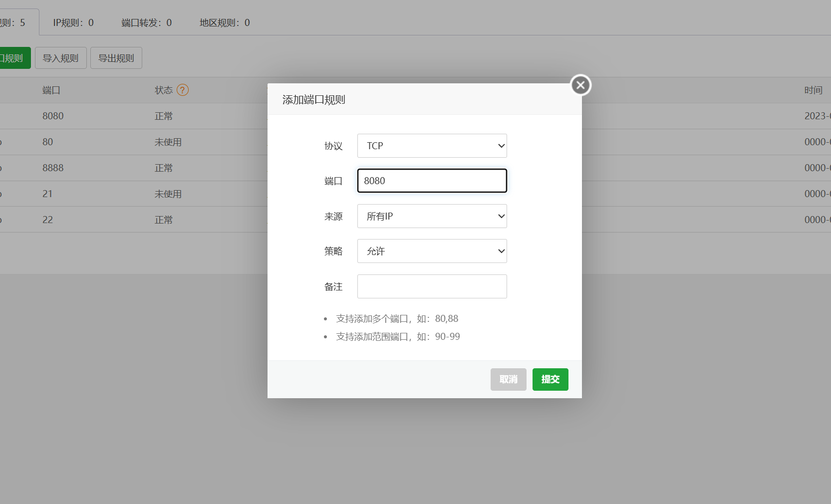Switch to the 地区规则 tab
This screenshot has width=831, height=504.
[x=225, y=22]
